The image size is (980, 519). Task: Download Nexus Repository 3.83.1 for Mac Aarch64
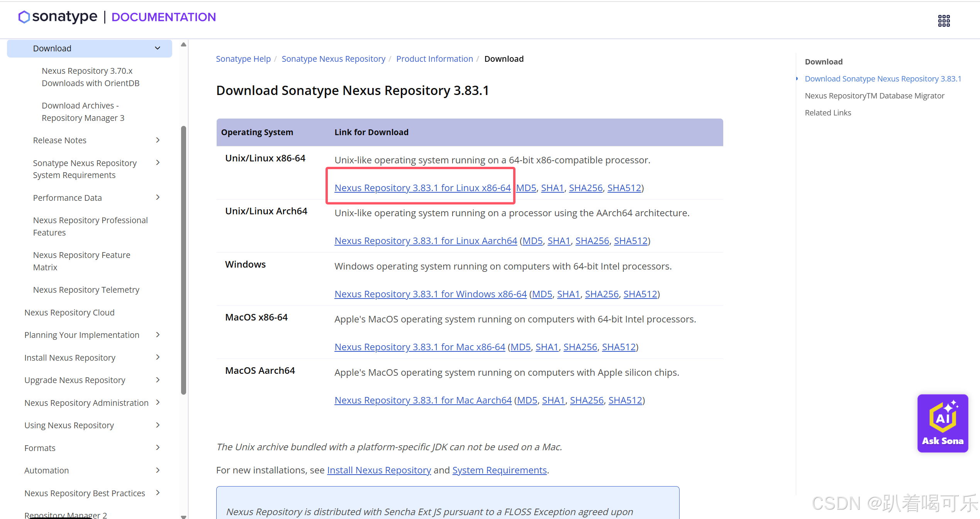pos(423,400)
